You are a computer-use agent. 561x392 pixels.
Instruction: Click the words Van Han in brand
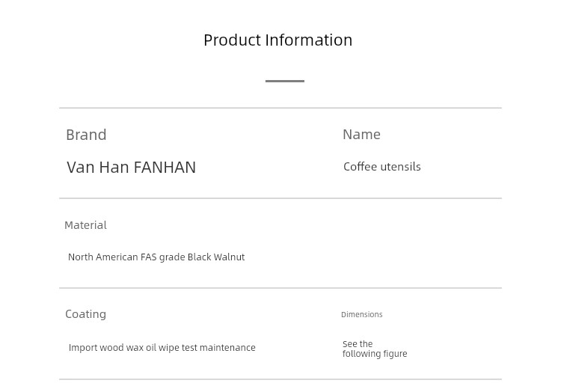click(x=98, y=168)
